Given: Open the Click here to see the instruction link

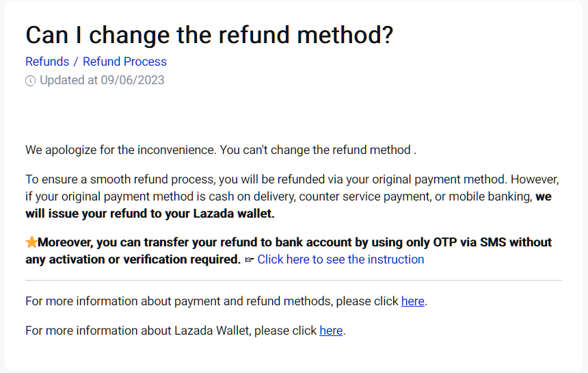Looking at the screenshot, I should pos(340,259).
